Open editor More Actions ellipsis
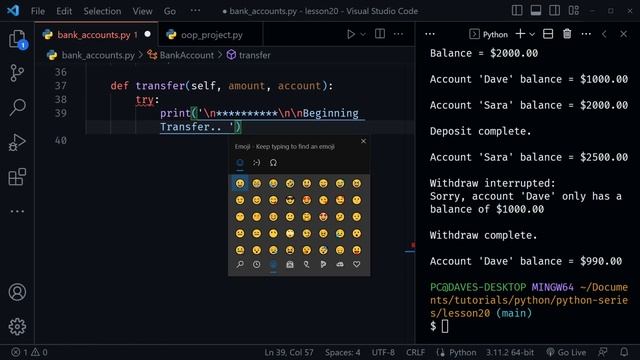 click(398, 34)
